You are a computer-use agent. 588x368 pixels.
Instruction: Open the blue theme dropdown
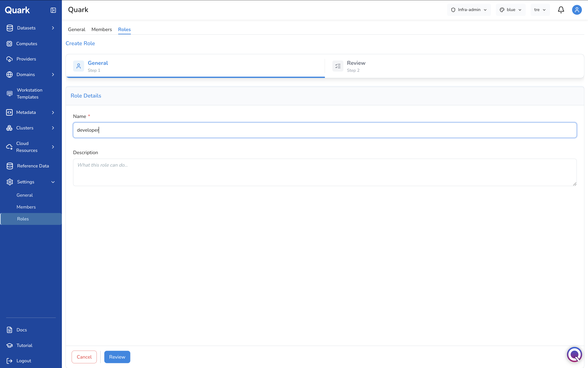(511, 10)
